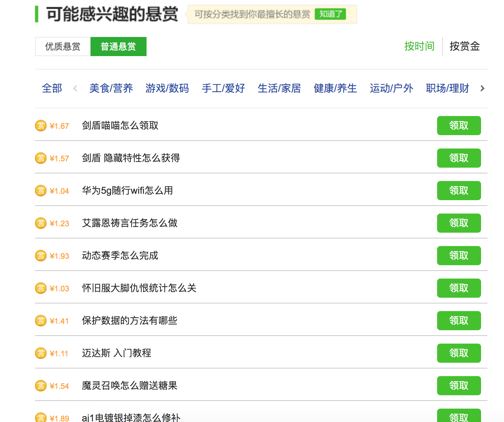Click the coin icon beside ¥1.54 bounty
Screen dimensions: 504x422
pyautogui.click(x=41, y=386)
